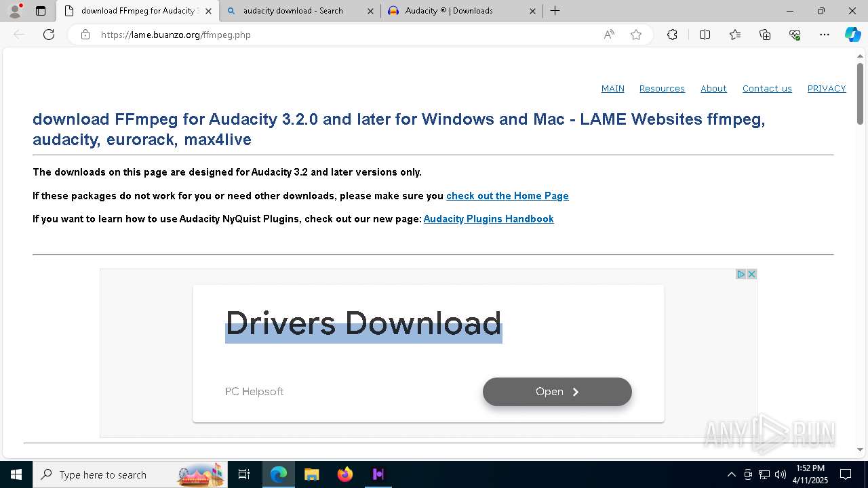This screenshot has height=488, width=868.
Task: Click the browser refresh button
Action: 49,35
